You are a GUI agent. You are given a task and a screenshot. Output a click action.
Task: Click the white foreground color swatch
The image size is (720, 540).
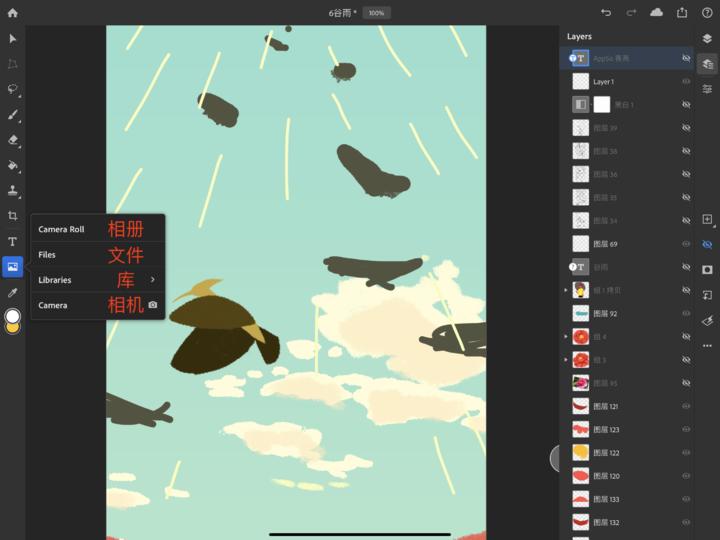point(13,316)
